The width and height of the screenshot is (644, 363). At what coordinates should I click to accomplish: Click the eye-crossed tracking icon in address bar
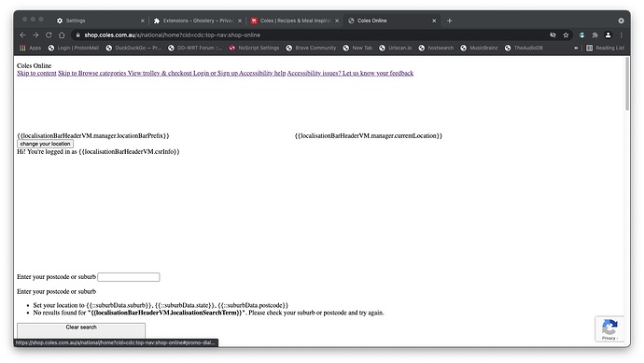(x=553, y=35)
